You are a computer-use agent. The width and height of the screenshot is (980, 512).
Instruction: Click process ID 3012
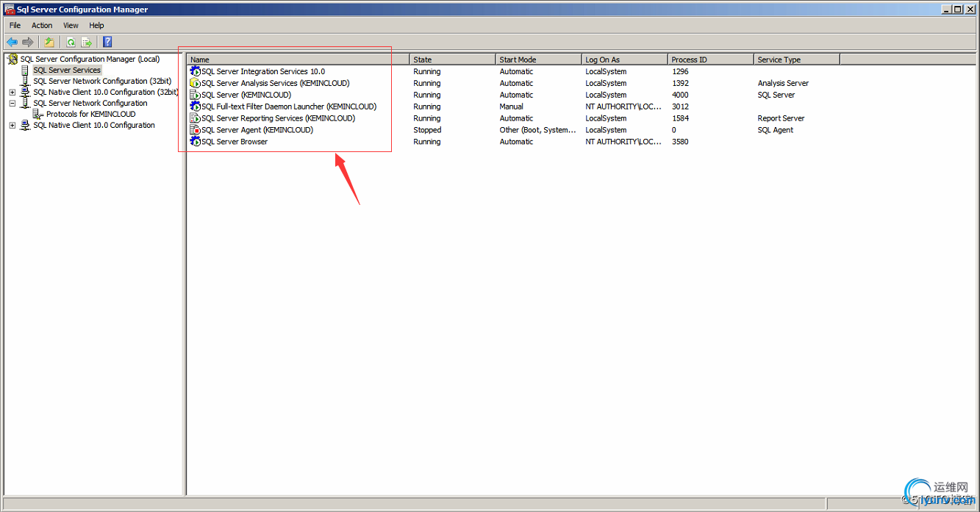pyautogui.click(x=680, y=107)
